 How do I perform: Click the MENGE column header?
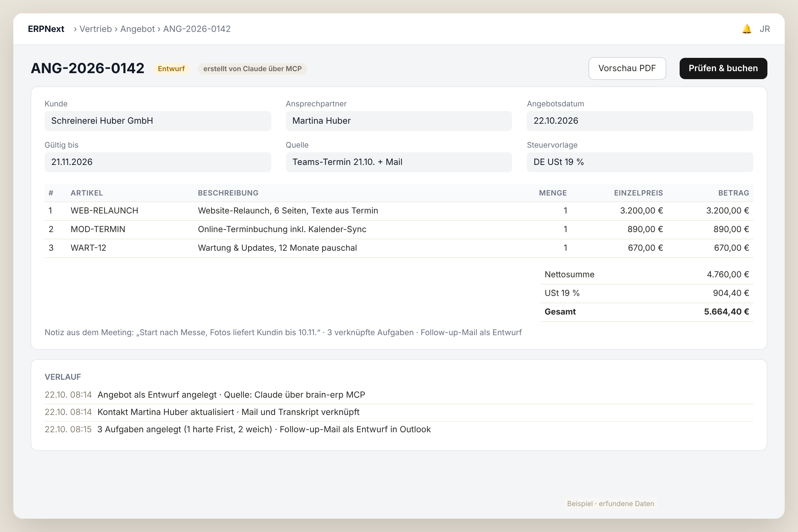tap(553, 193)
